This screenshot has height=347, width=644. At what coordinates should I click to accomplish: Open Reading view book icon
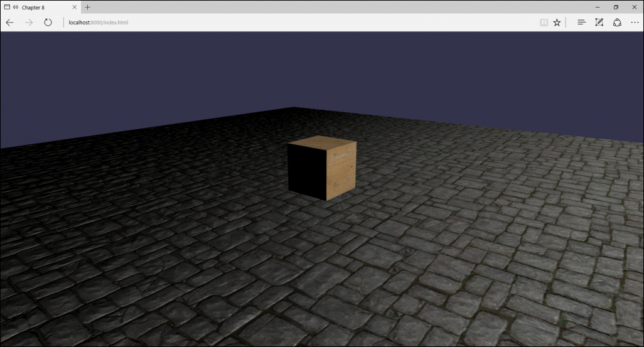click(544, 23)
